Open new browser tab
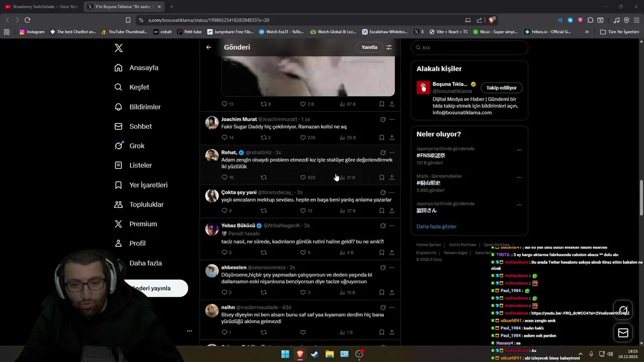Viewport: 644px width, 362px height. 172,7
